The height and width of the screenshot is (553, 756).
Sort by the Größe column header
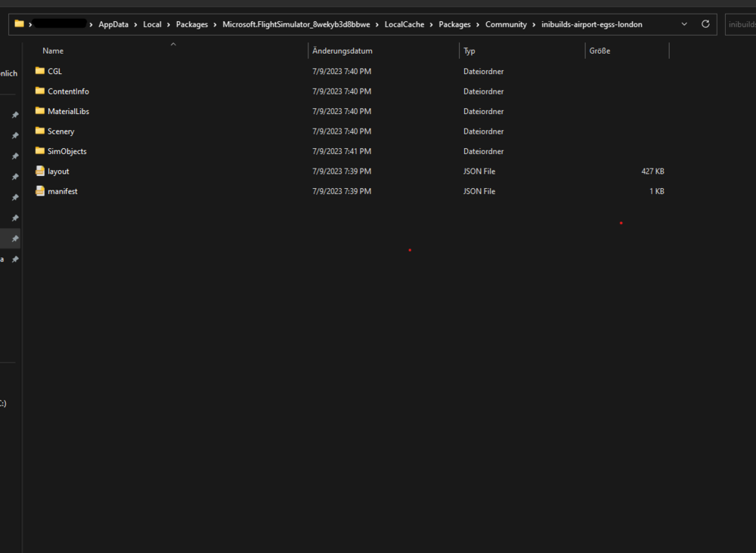click(x=600, y=51)
